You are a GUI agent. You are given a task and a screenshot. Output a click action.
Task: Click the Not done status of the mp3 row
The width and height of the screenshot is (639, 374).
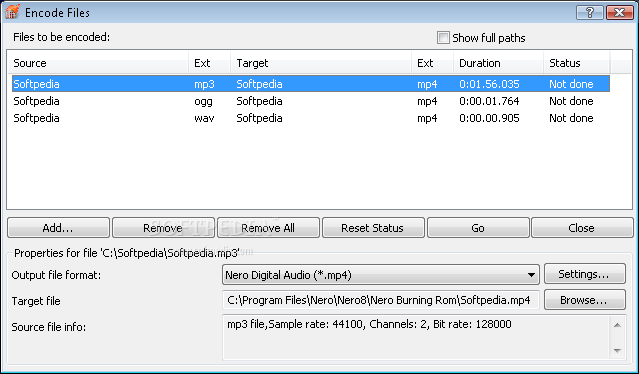pos(571,84)
